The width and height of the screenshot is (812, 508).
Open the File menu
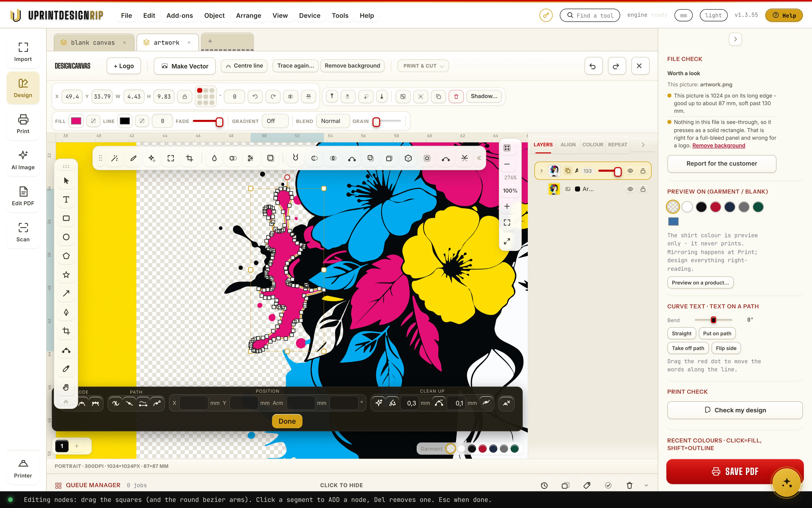[x=126, y=15]
